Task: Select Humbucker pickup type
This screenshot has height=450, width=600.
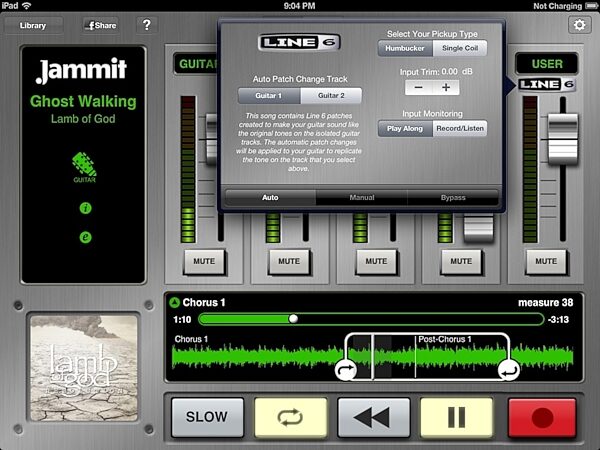Action: point(405,48)
